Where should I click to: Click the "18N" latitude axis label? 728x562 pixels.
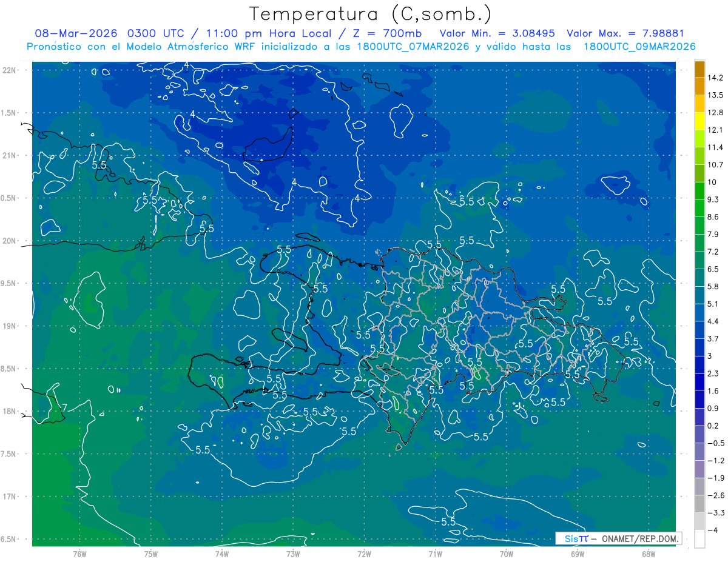click(x=10, y=411)
